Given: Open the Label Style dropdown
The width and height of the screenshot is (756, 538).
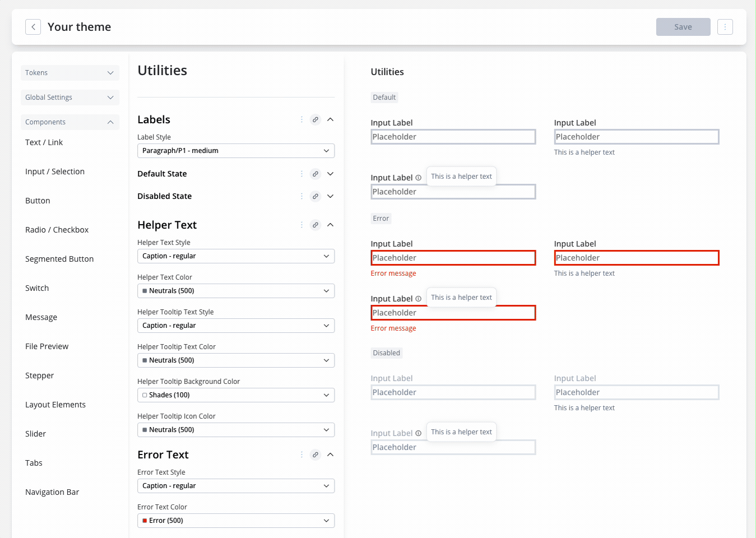Looking at the screenshot, I should (x=236, y=151).
